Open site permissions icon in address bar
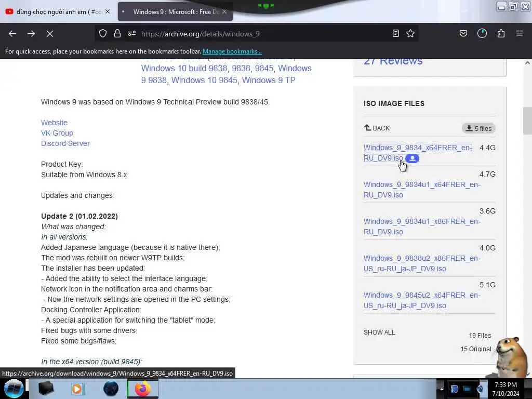Viewport: 532px width, 399px height. [132, 34]
